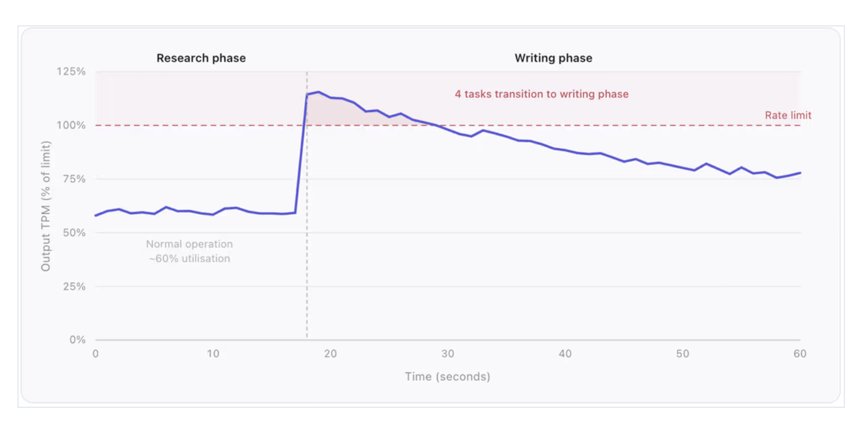Click the 125% y-axis label
868x441 pixels.
point(70,71)
